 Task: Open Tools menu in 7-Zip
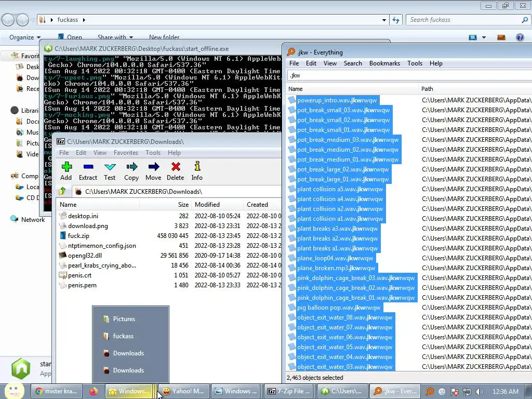click(x=153, y=153)
